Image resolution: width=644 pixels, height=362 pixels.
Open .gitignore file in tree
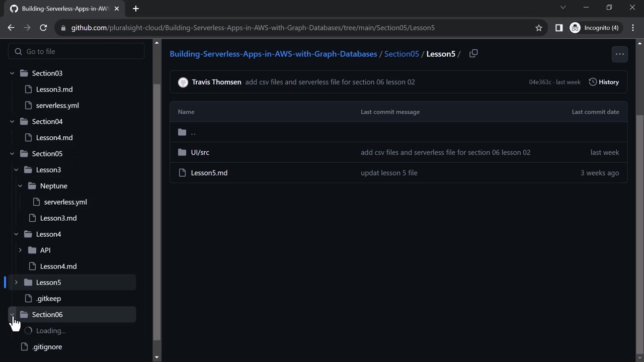[x=47, y=347]
